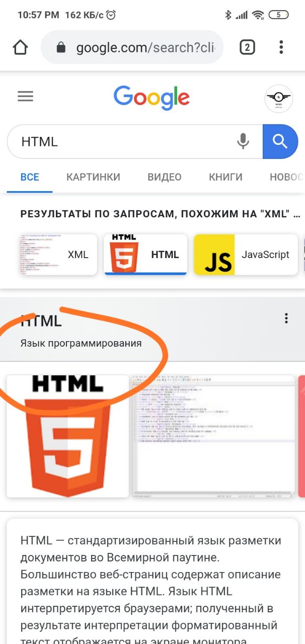Viewport: 305px width, 644px height.
Task: Choose the HTML related search card
Action: pyautogui.click(x=145, y=255)
